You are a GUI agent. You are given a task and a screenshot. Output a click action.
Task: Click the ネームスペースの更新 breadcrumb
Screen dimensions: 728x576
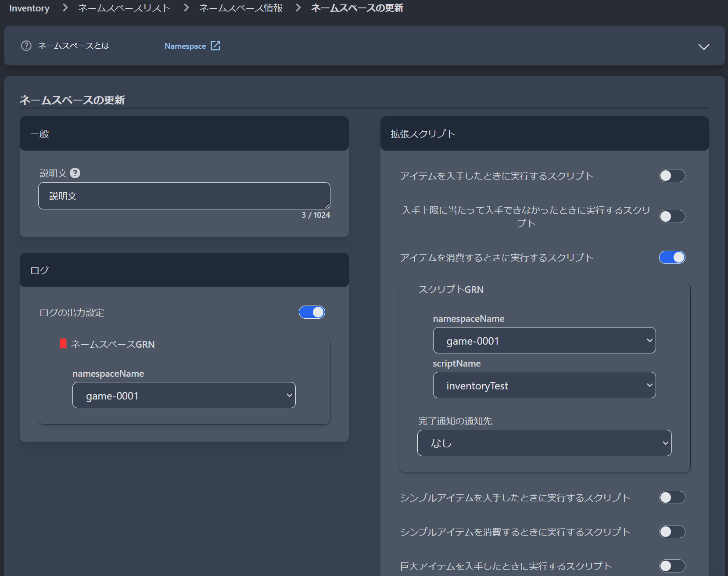(x=357, y=8)
